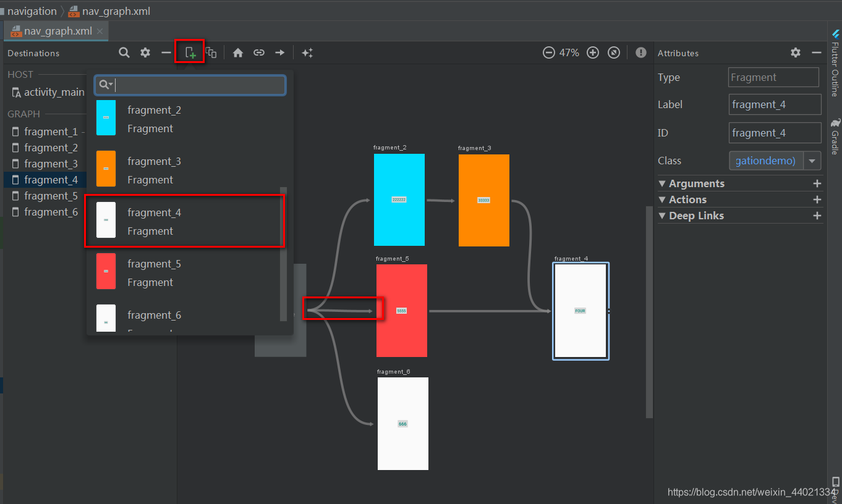842x504 pixels.
Task: Open the Class dropdown arrow
Action: [812, 161]
